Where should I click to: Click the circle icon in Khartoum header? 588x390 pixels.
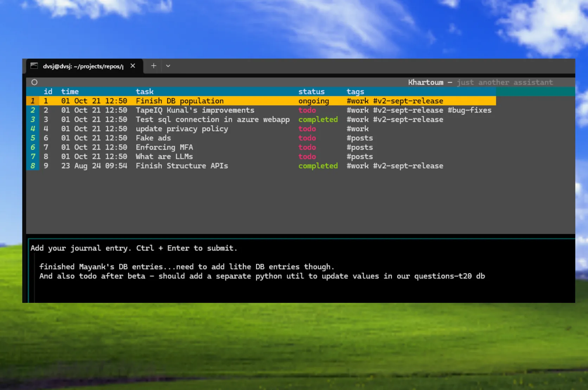34,82
